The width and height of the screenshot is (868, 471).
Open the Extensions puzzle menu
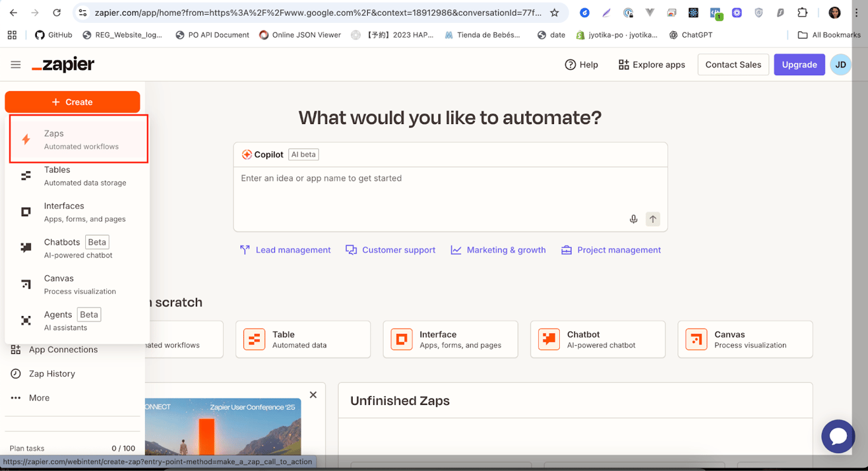tap(803, 13)
